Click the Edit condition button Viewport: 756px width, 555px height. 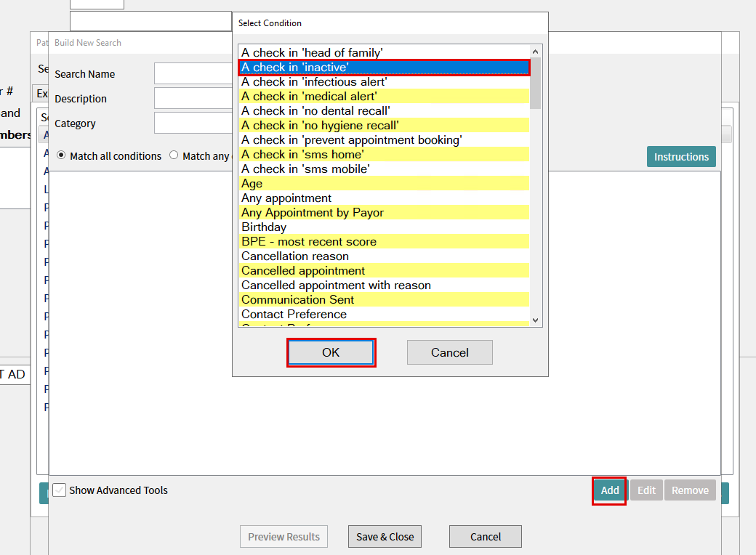[646, 490]
